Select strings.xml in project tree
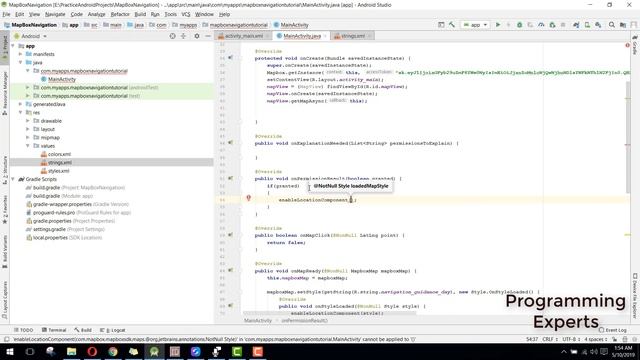This screenshot has height=360, width=640. point(56,162)
